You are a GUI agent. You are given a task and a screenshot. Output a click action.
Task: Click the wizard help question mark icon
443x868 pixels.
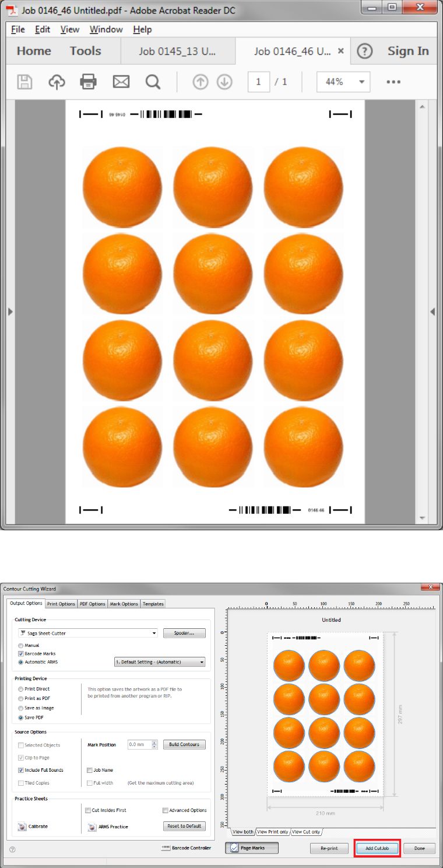[x=12, y=849]
